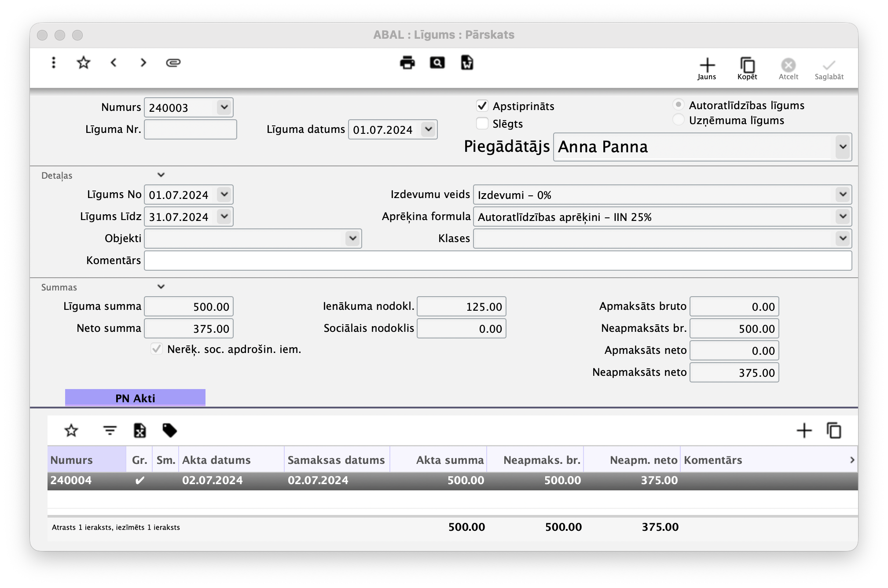This screenshot has height=588, width=888.
Task: Sort by Neapmaks. br. column header
Action: (535, 460)
